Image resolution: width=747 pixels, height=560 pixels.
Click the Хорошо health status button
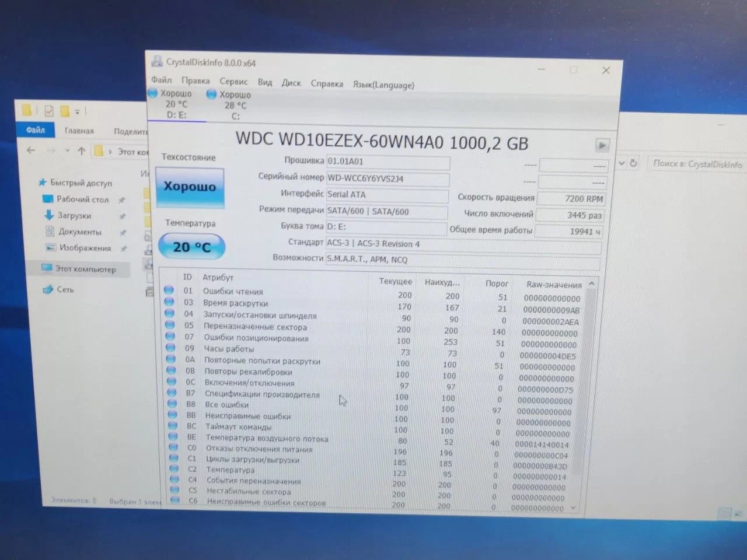point(190,187)
